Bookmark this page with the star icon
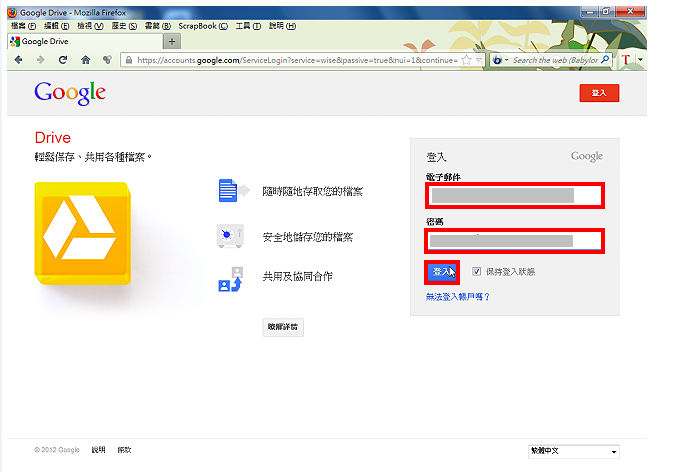 [x=466, y=60]
